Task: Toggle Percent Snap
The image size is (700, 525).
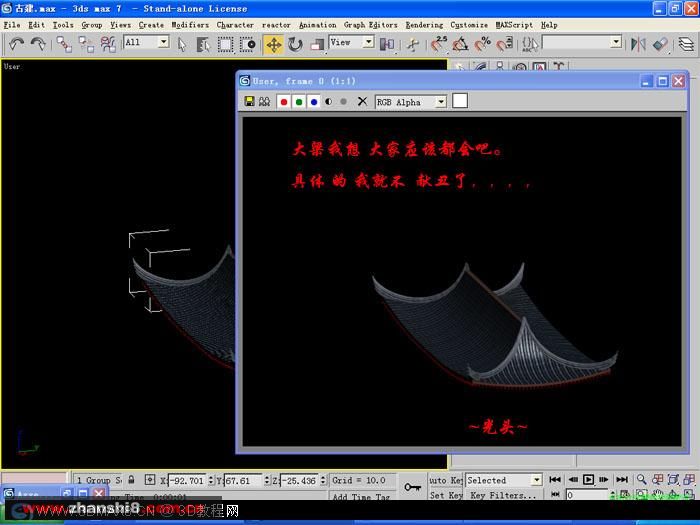Action: 483,44
